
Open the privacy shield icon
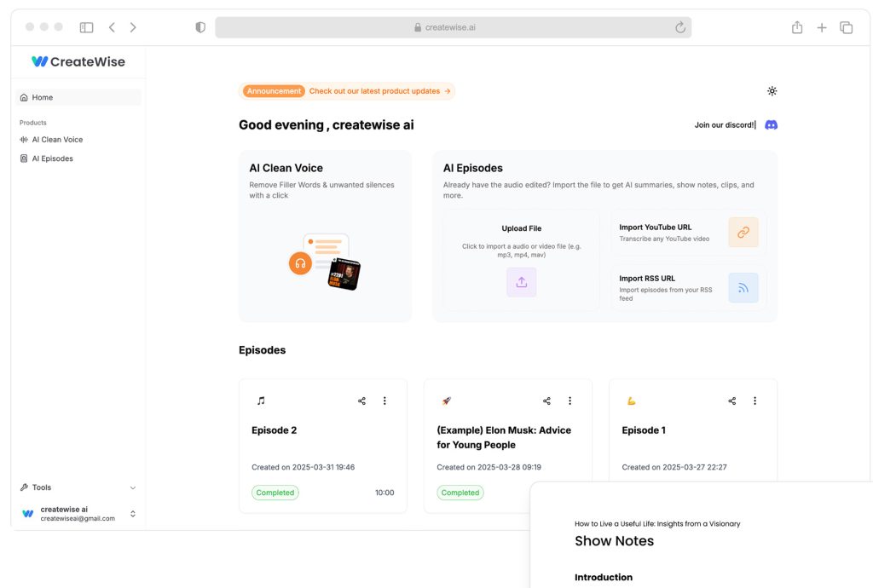[x=200, y=27]
